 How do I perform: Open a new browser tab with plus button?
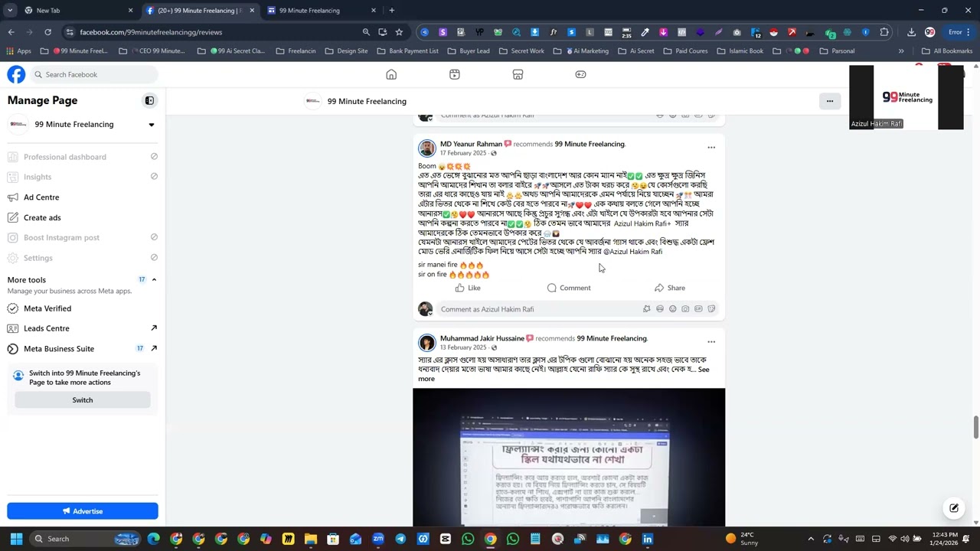tap(391, 11)
